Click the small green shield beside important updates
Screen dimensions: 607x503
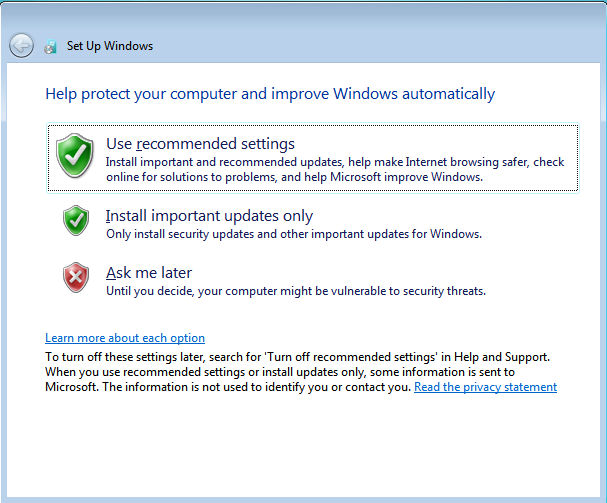(76, 220)
